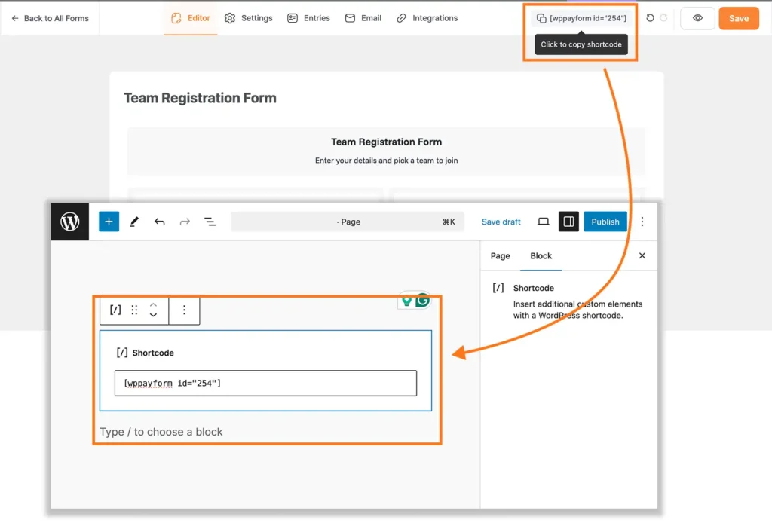This screenshot has width=772, height=532.
Task: Select the pencil Tools icon
Action: (x=134, y=222)
